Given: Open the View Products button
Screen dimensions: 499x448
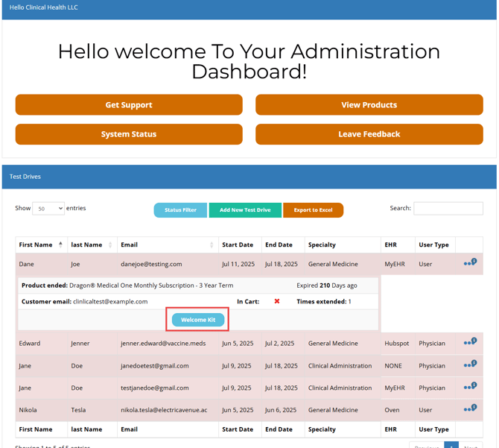Looking at the screenshot, I should [369, 105].
